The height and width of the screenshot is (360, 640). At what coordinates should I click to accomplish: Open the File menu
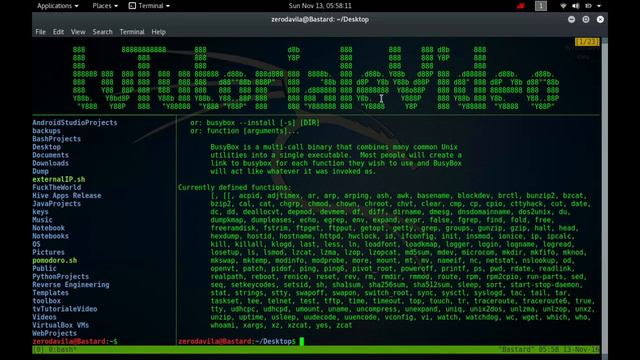tap(40, 32)
